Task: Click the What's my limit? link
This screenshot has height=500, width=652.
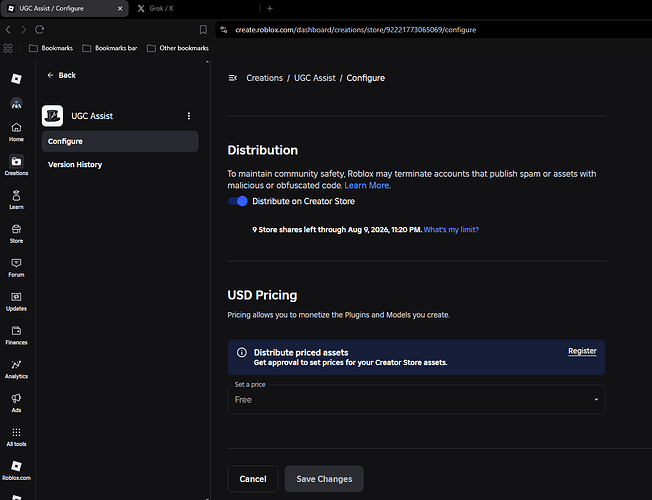Action: (451, 230)
